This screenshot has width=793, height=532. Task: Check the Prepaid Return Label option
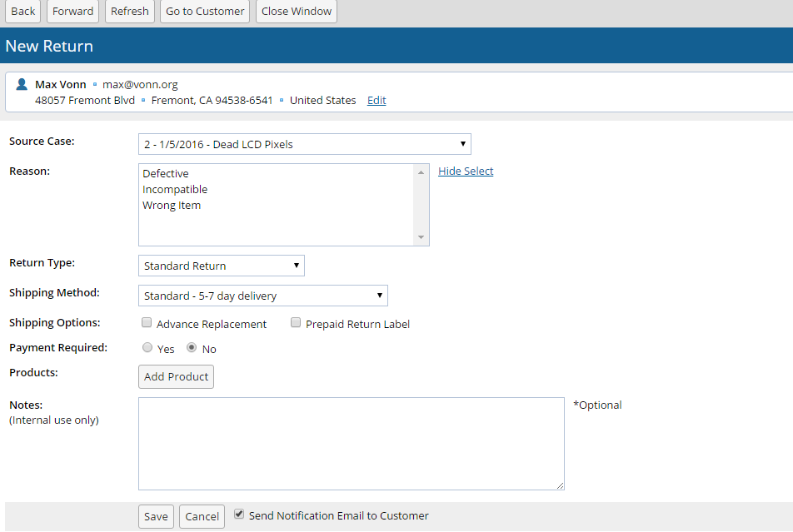coord(296,323)
